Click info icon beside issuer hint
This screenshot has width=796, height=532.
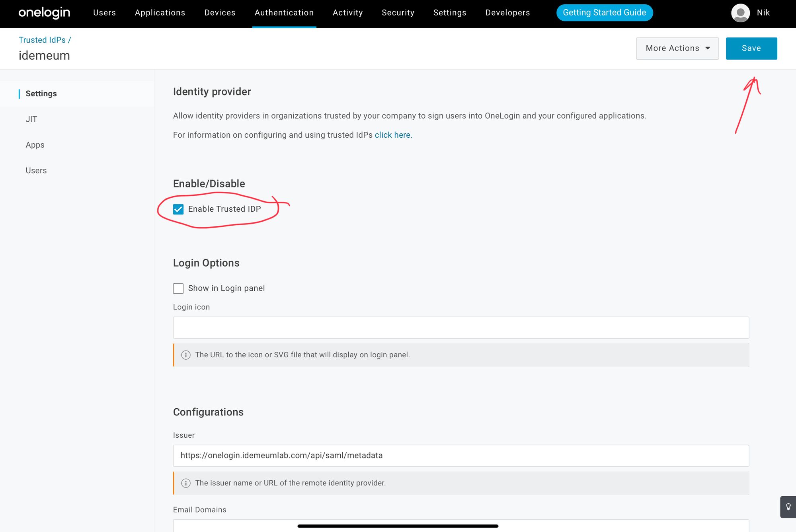click(186, 483)
